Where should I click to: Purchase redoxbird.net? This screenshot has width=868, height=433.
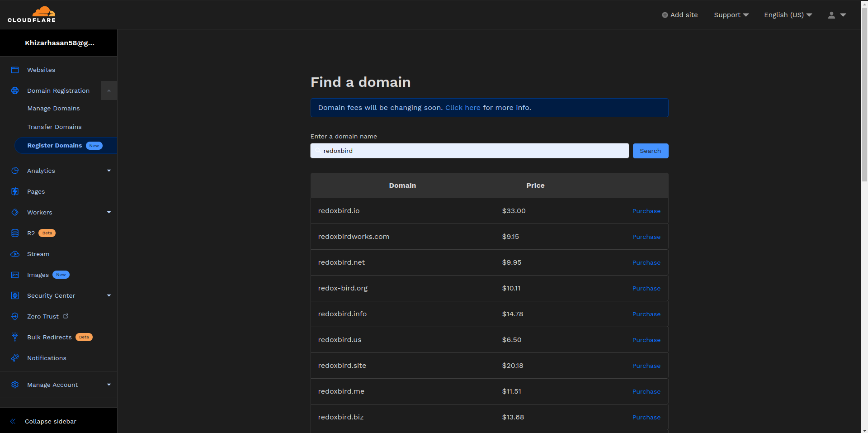point(646,262)
